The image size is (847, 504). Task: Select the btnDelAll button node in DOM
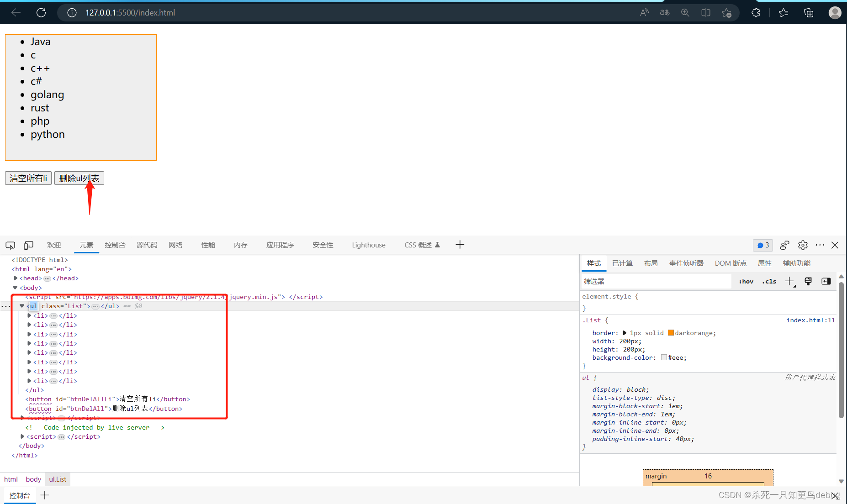104,409
